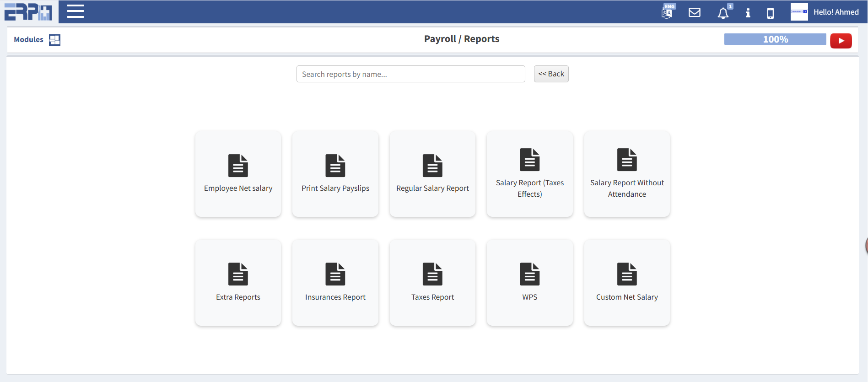Click the Modules link
Screen dimensions: 868x382
pyautogui.click(x=28, y=40)
